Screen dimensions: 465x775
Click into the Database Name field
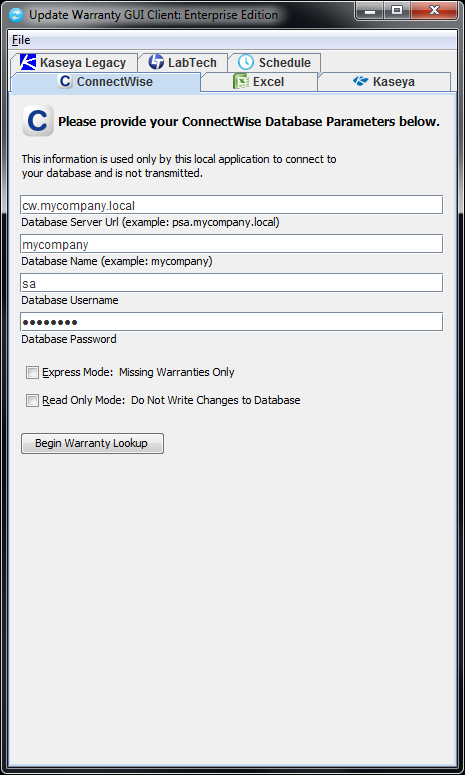tap(232, 244)
